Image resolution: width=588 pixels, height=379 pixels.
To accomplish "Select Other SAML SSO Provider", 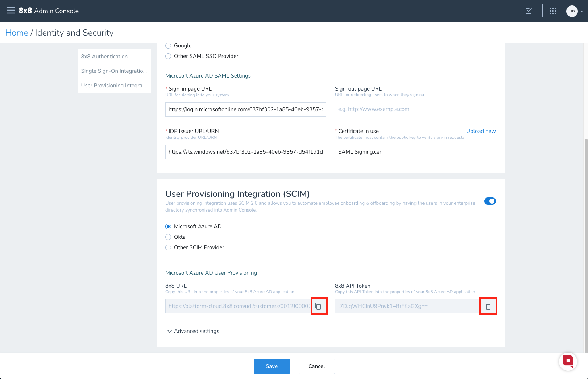I will (168, 56).
